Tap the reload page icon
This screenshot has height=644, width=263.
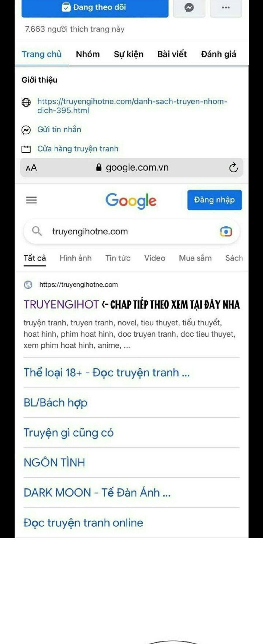[x=233, y=168]
